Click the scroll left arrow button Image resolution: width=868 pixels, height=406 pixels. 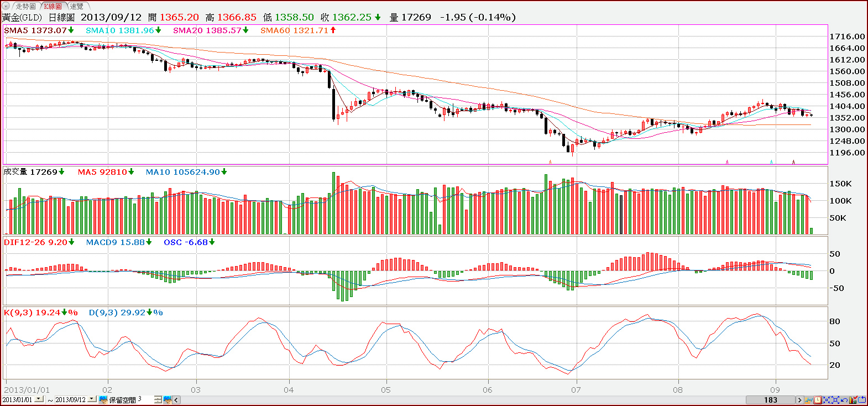coord(176,400)
